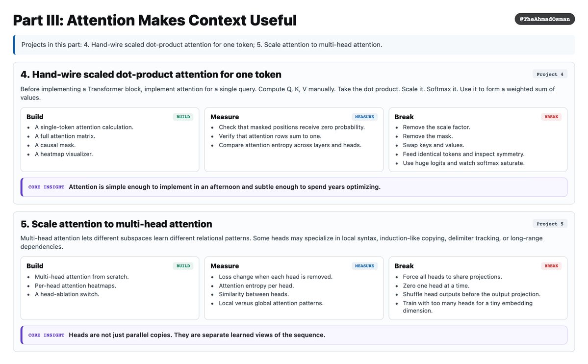
Task: Click the Project 5 badge
Action: [550, 224]
